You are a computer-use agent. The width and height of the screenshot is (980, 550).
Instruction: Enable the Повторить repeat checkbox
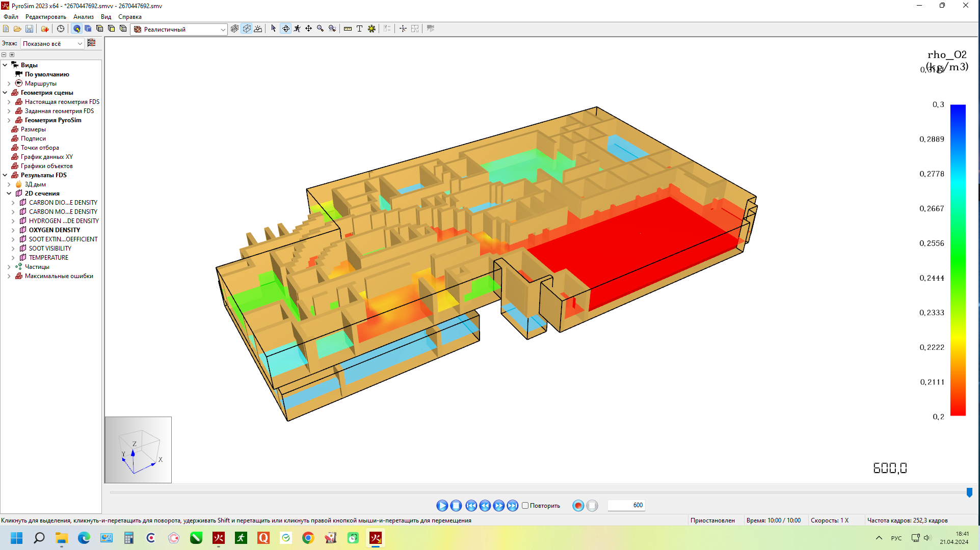pyautogui.click(x=525, y=506)
